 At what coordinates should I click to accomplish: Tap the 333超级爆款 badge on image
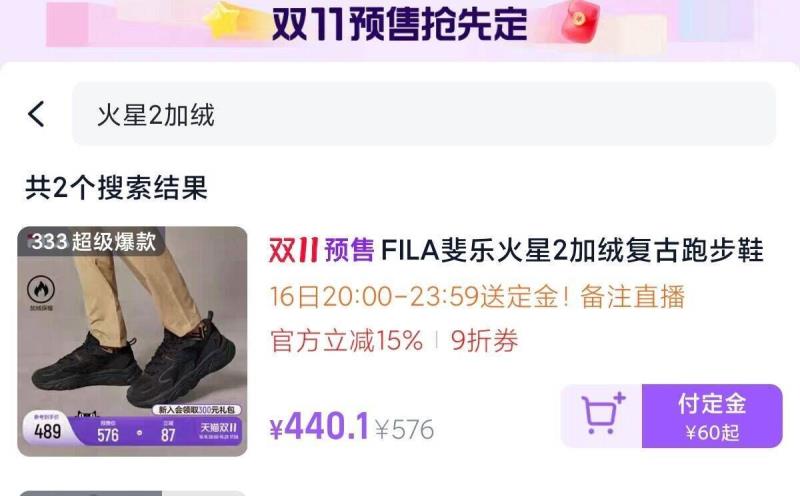92,241
